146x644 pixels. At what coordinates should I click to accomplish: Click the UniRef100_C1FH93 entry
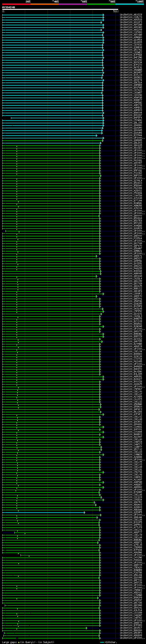(x=131, y=32)
